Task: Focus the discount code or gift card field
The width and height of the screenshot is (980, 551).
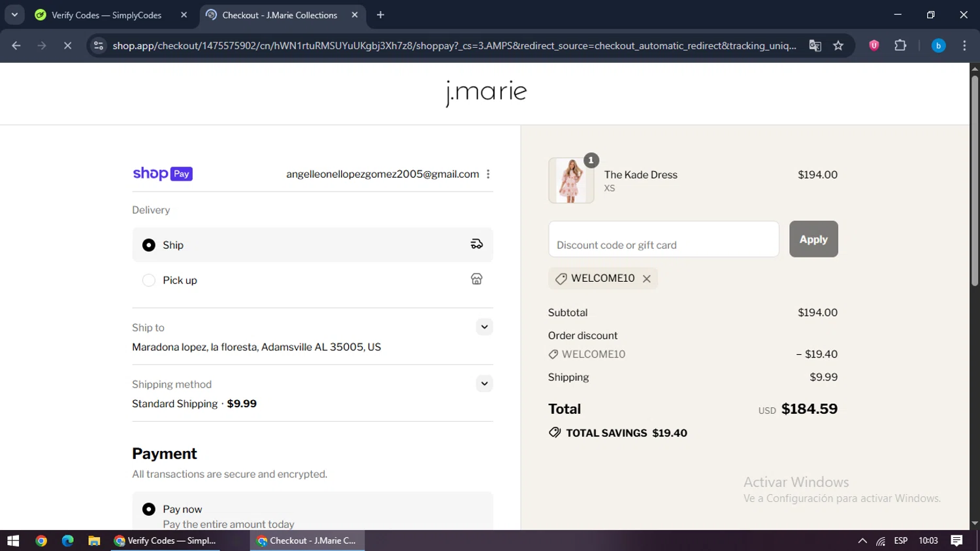Action: tap(664, 239)
